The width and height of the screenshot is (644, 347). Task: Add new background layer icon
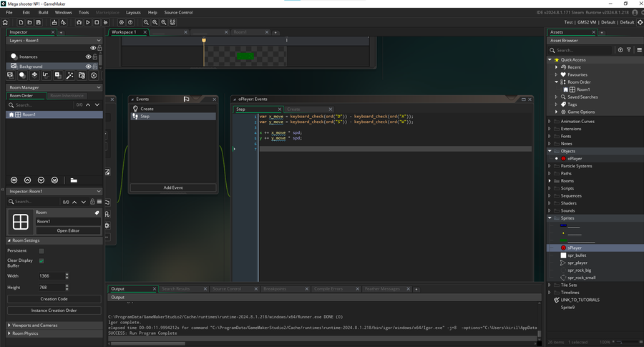[x=10, y=75]
